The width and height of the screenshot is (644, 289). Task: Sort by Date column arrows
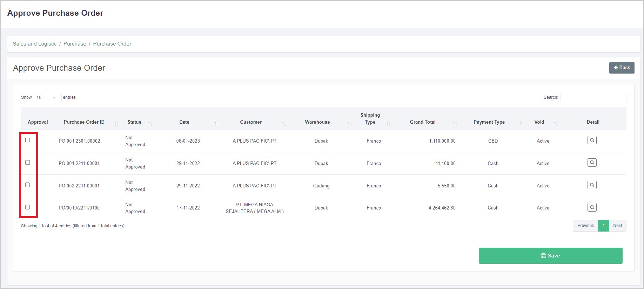217,123
